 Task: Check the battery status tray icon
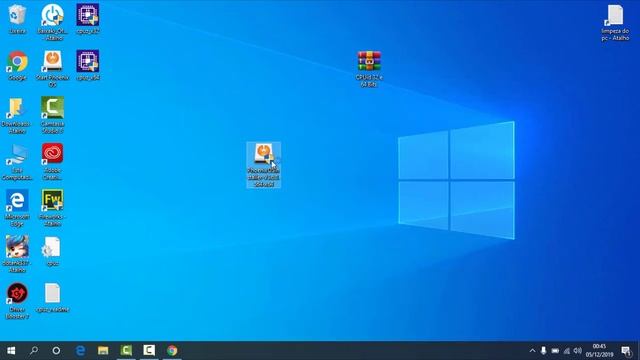[x=555, y=351]
